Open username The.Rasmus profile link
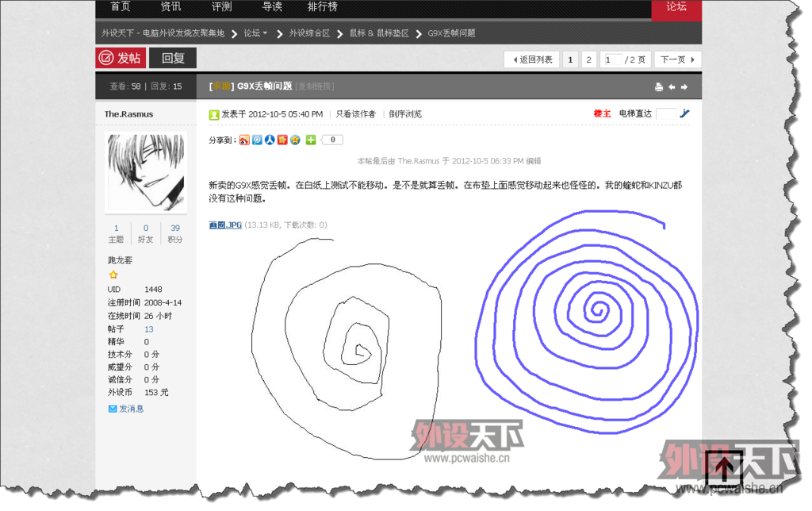 point(128,114)
